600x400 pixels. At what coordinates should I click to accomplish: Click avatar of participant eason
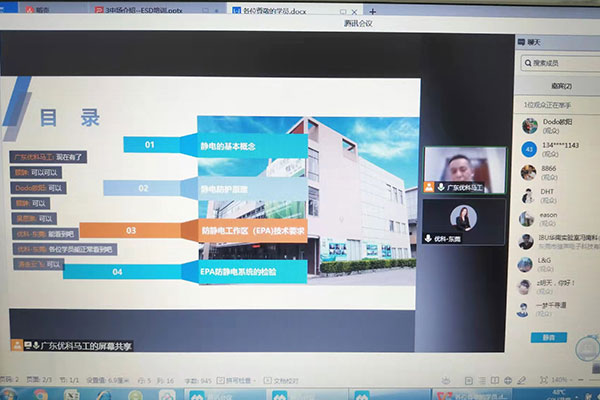tap(527, 218)
